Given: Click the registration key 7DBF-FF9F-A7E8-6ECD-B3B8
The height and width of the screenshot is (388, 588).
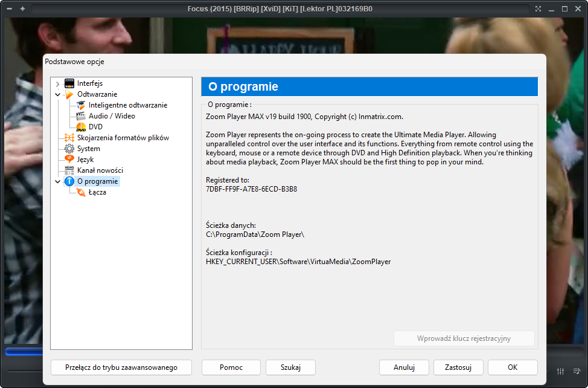Looking at the screenshot, I should [x=252, y=189].
